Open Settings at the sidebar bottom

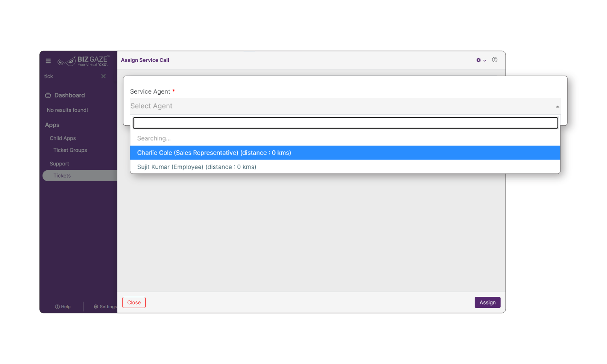(x=105, y=307)
